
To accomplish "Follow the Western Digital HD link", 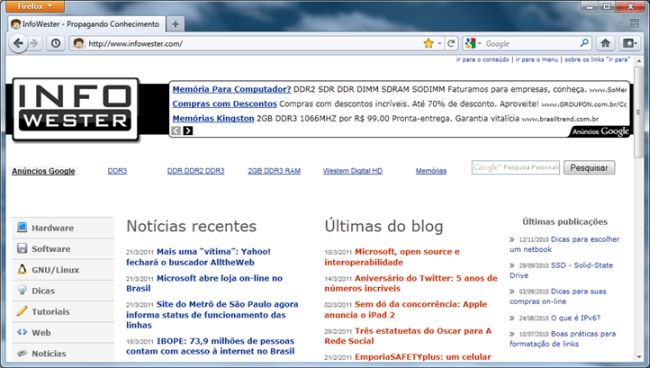I will (353, 171).
